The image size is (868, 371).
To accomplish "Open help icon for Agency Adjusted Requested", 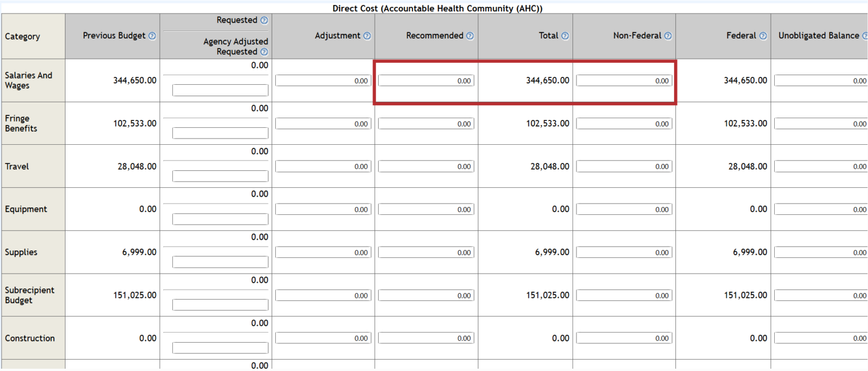I will [264, 52].
